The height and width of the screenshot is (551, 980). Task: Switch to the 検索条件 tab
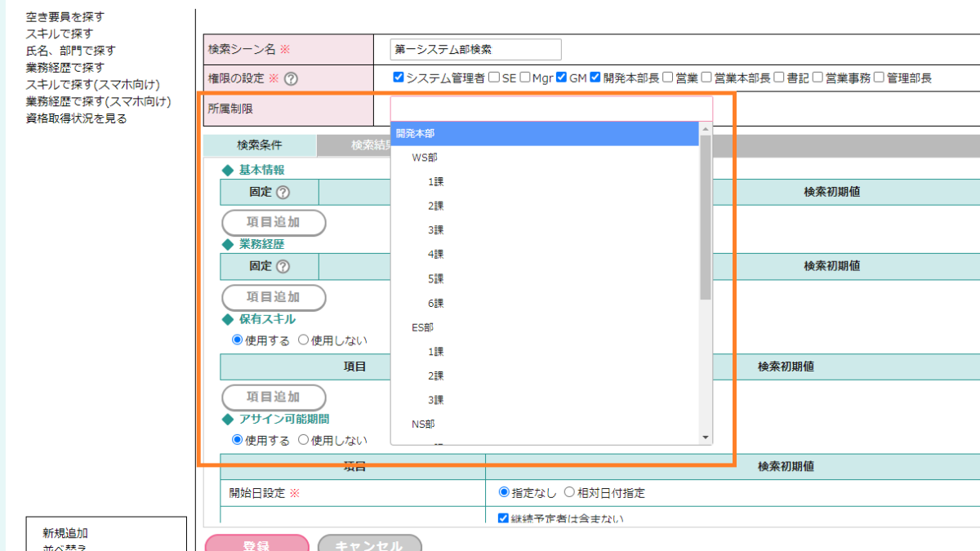[x=260, y=145]
